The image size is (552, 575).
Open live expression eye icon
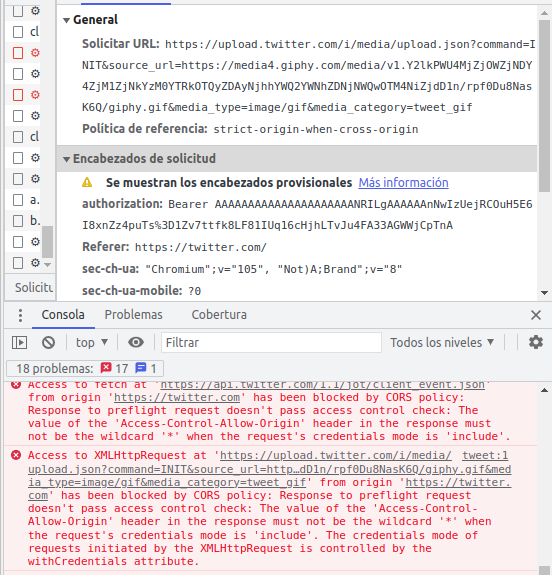pos(136,343)
